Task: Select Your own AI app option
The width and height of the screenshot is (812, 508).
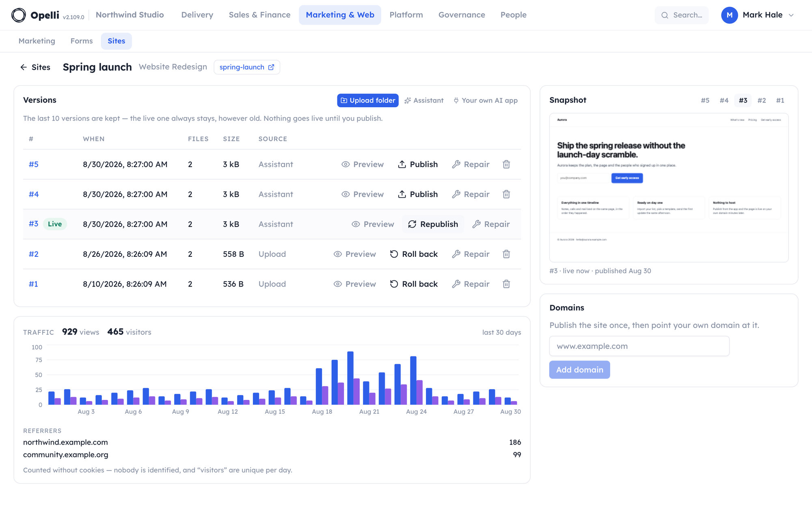Action: pyautogui.click(x=486, y=100)
